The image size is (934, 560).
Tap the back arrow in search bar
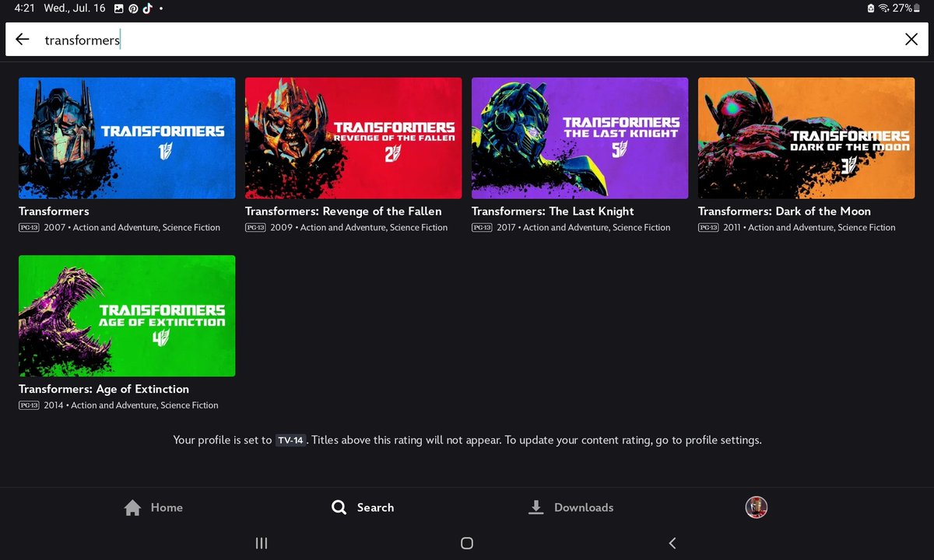(22, 40)
